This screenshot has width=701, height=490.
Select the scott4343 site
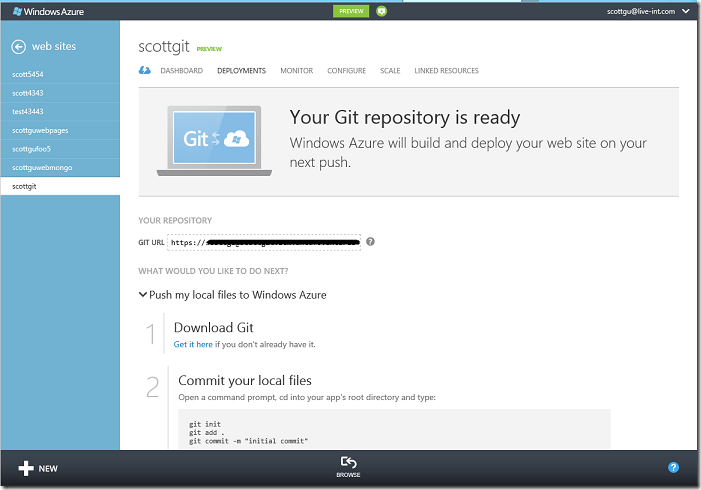(x=60, y=93)
